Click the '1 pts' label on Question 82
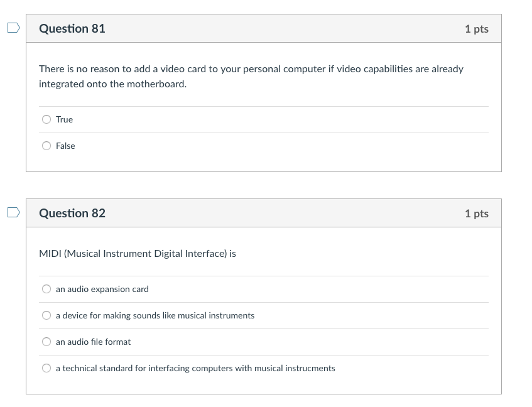 477,214
